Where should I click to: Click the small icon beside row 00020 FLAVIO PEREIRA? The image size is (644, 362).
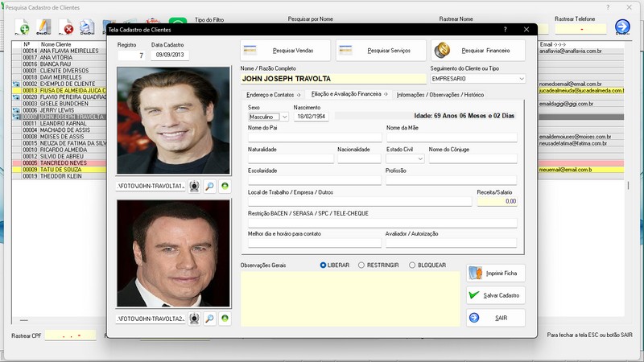pos(16,97)
